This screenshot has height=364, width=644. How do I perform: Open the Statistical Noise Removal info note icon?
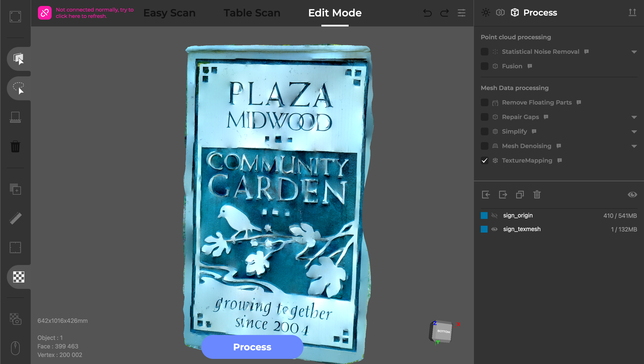[586, 52]
